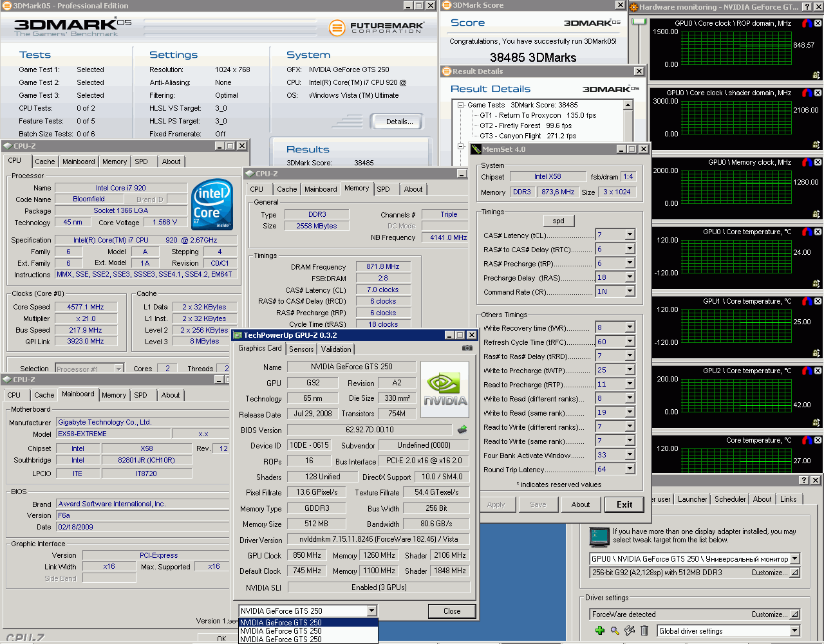Click green plus icon in Driver settings
824x644 pixels.
(599, 630)
